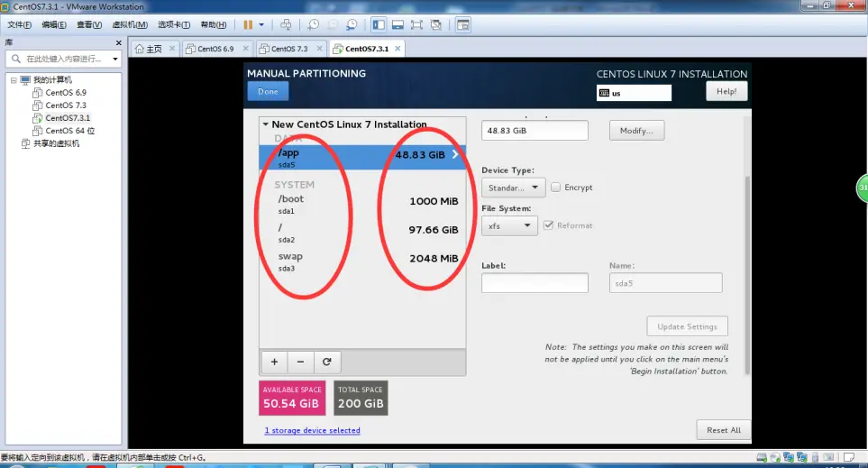Close the 主页 tab

click(172, 48)
